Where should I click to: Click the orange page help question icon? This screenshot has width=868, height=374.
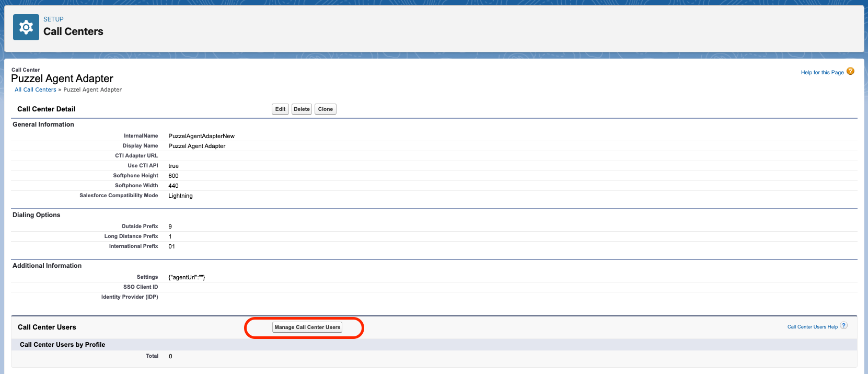click(850, 72)
